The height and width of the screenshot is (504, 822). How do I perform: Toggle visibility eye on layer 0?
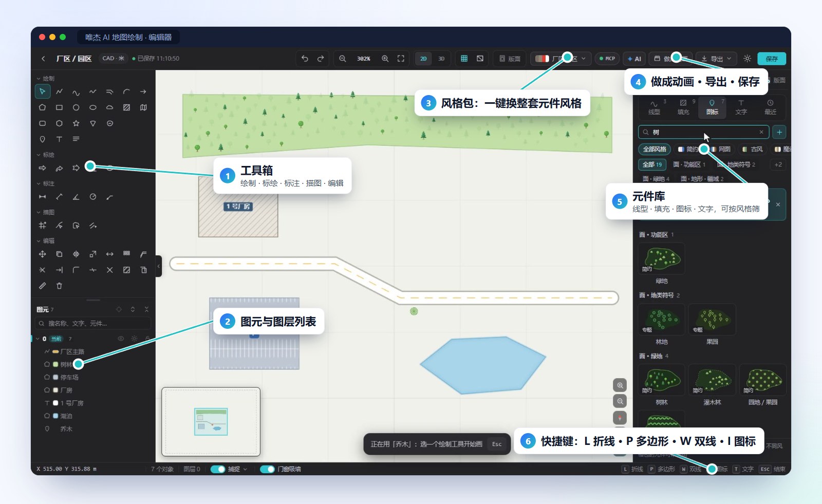click(x=121, y=339)
